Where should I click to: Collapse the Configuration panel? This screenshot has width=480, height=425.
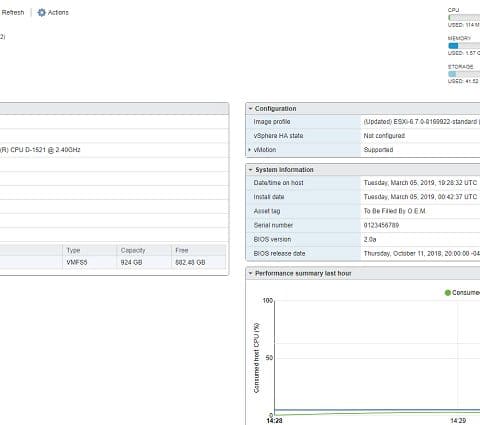250,109
